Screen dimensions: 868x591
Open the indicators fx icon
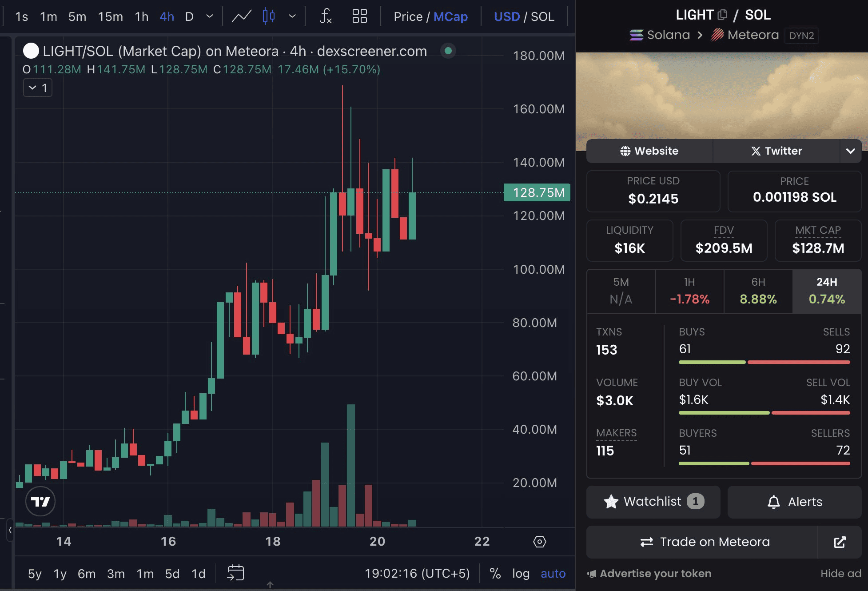pyautogui.click(x=326, y=16)
